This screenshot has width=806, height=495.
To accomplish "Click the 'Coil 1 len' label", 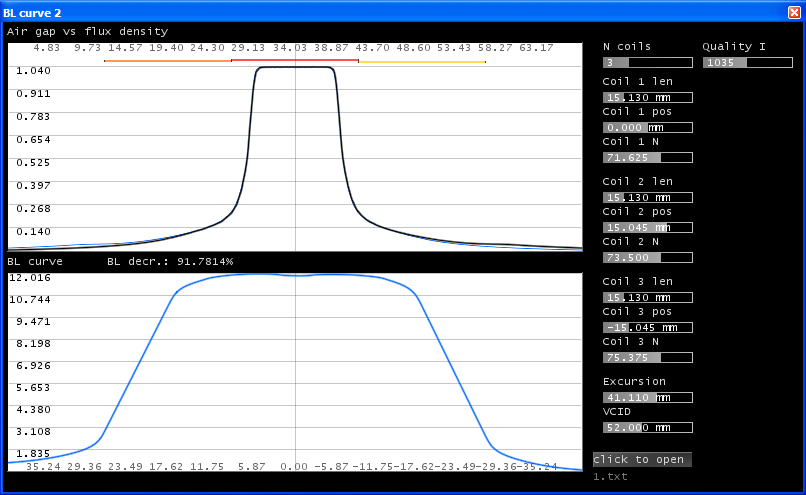I will (x=638, y=82).
